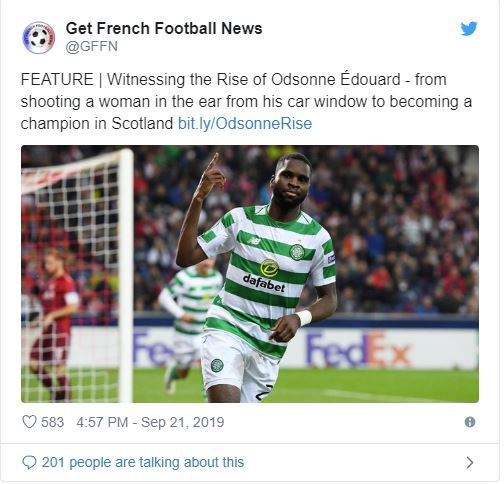This screenshot has height=484, width=504.
Task: Open the tweet info icon
Action: tap(470, 422)
